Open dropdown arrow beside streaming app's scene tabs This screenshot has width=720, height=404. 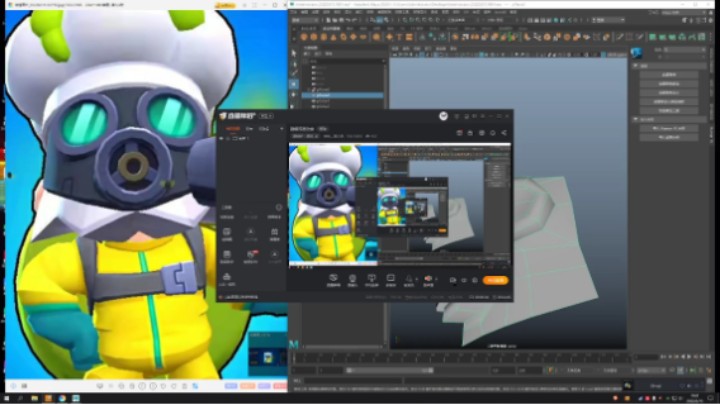point(281,129)
